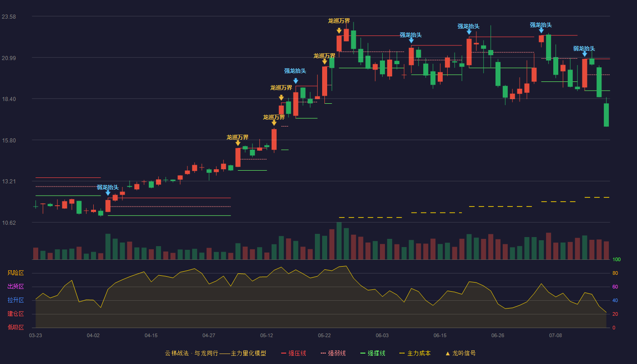Toggle the 强撑线 legend series
Viewport: 637px width, 364px height.
tap(373, 353)
